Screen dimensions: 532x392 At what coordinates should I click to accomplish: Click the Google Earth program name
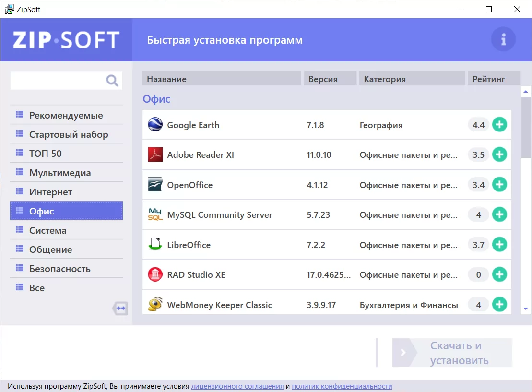pyautogui.click(x=193, y=125)
